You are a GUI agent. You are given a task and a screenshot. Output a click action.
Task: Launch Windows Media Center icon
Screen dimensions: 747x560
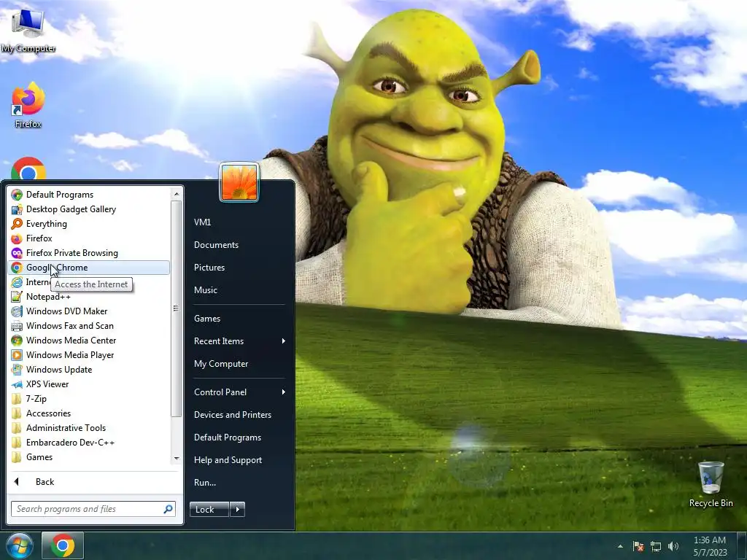click(x=17, y=341)
